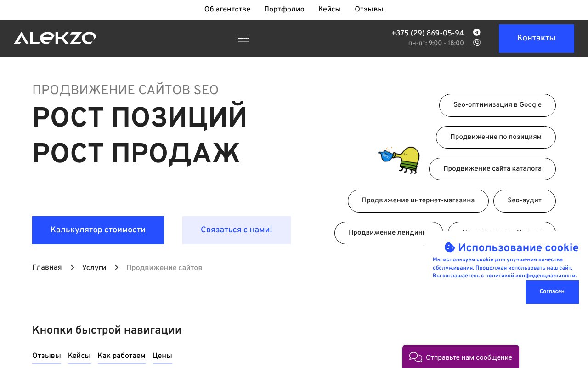Open the chat via the speech bubbles icon

[x=415, y=357]
